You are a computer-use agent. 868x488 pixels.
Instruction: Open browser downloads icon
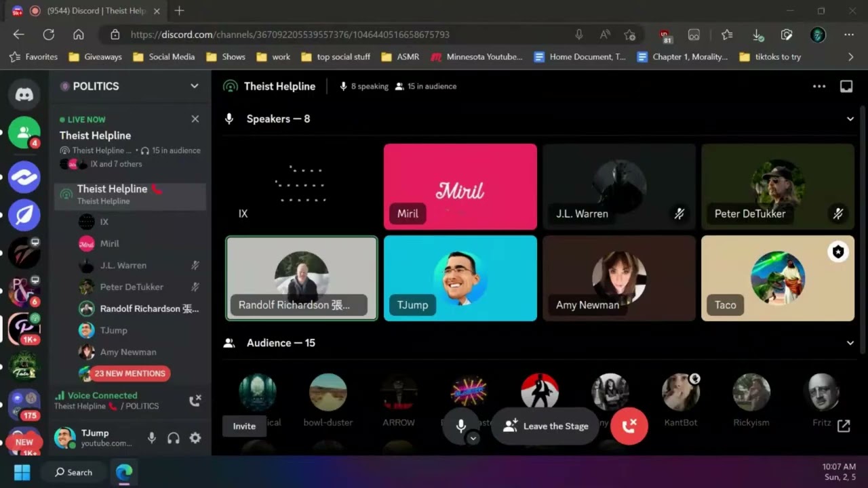pyautogui.click(x=757, y=35)
